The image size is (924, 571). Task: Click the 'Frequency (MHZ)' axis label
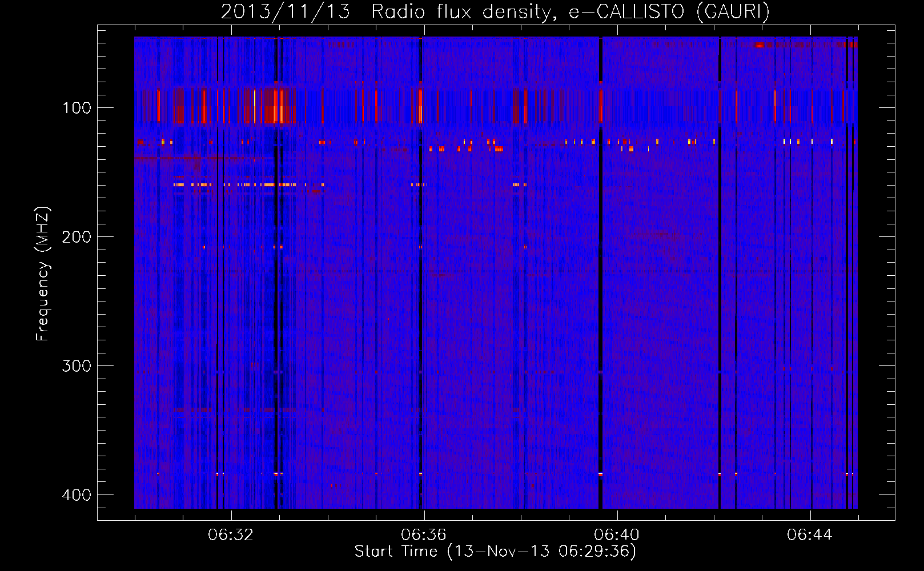(43, 274)
